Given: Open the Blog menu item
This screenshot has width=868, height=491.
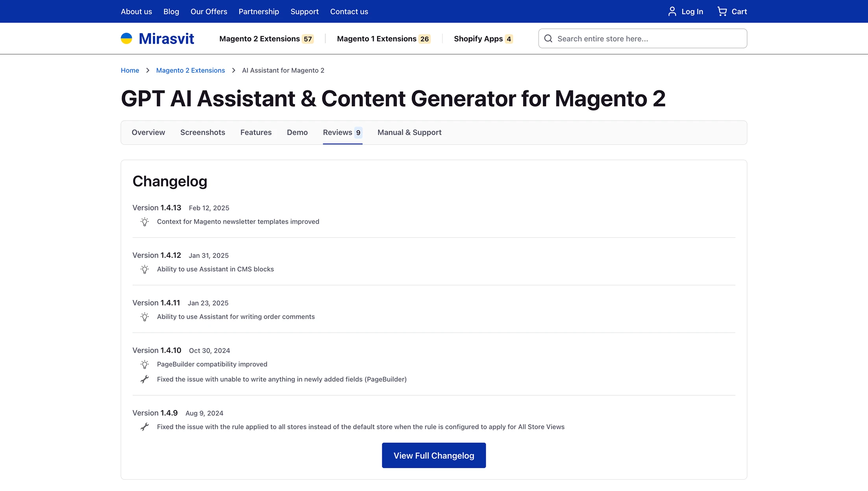Looking at the screenshot, I should click(171, 11).
